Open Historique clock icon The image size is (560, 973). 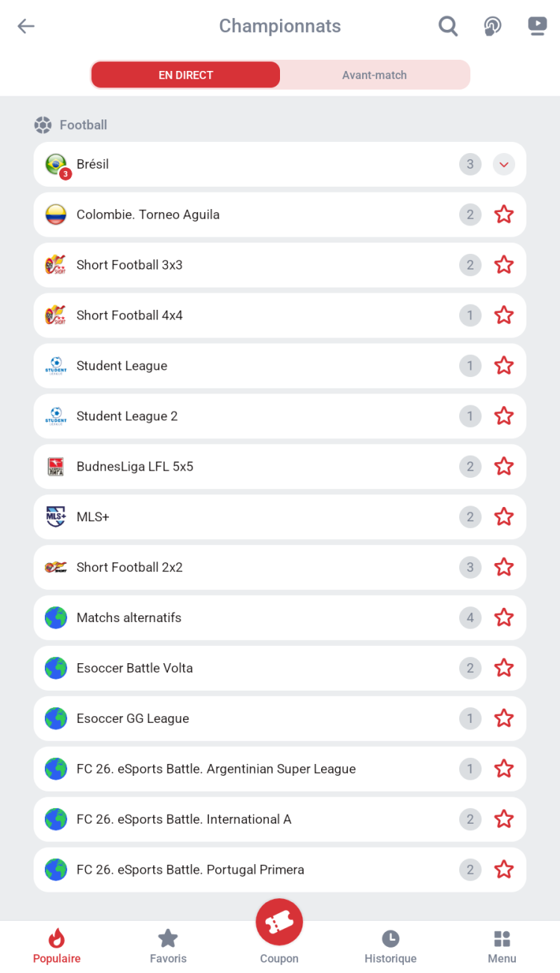tap(390, 945)
